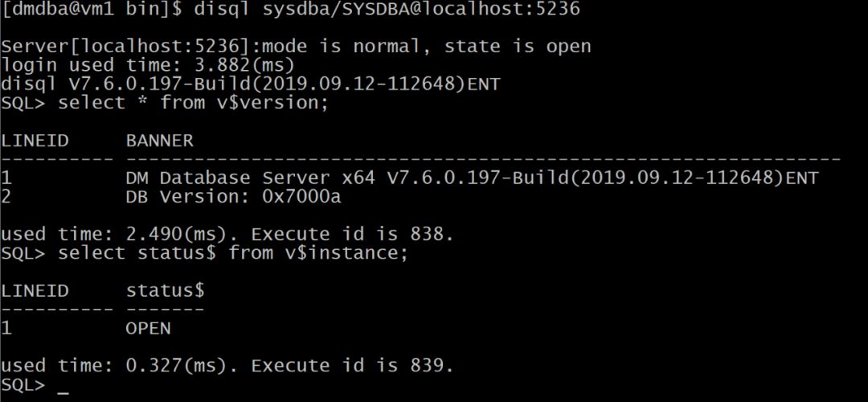Click the BANNER column header
This screenshot has width=868, height=402.
[160, 141]
